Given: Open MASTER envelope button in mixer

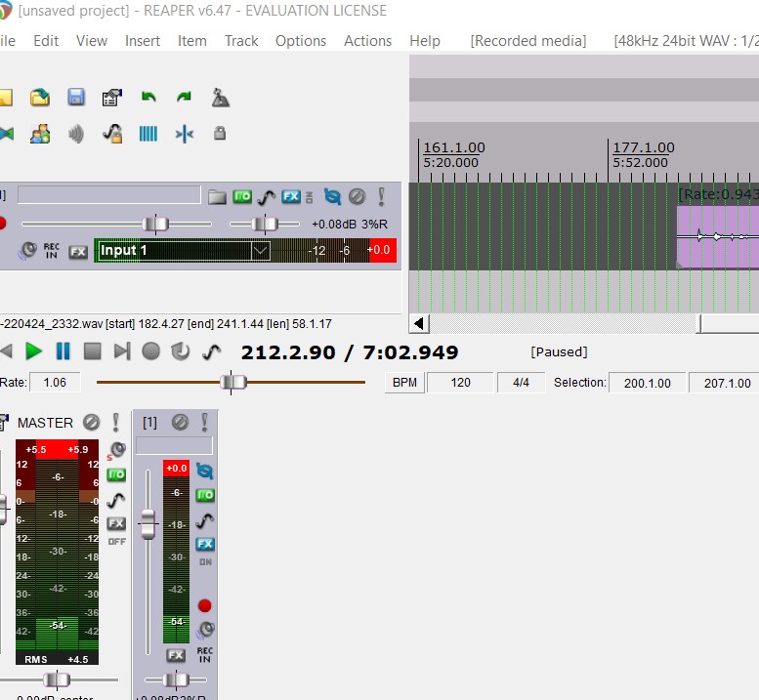Looking at the screenshot, I should [116, 499].
